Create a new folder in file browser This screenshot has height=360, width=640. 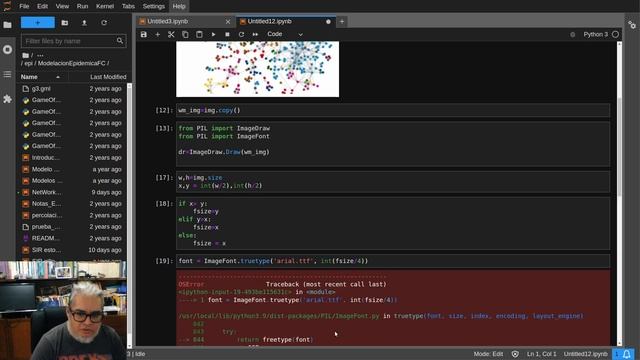[x=64, y=23]
